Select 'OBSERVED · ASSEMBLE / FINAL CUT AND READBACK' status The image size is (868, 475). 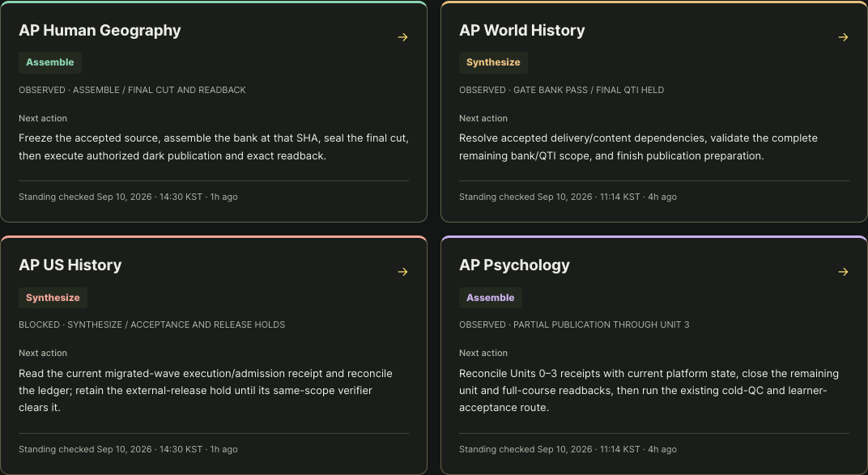pos(132,90)
